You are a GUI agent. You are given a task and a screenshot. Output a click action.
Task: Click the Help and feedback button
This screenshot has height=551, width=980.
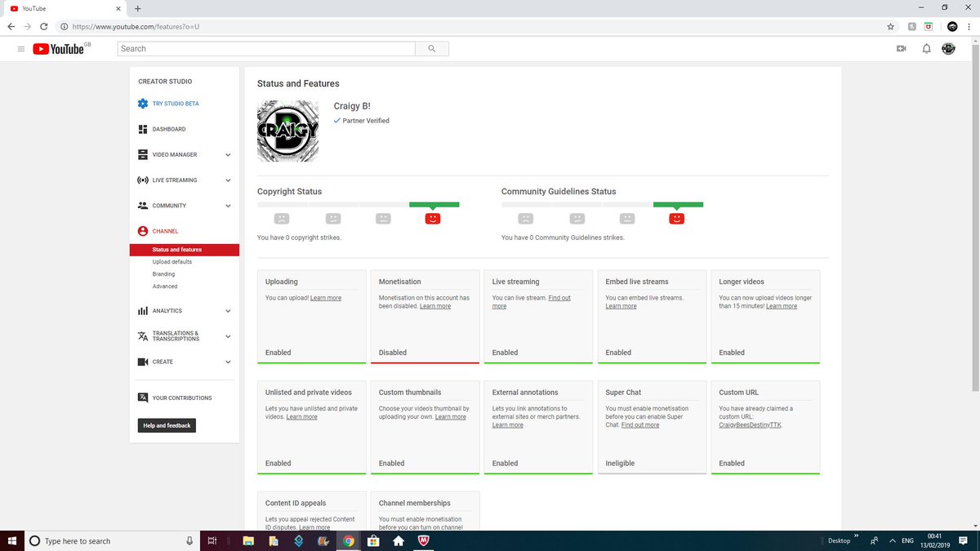(167, 425)
